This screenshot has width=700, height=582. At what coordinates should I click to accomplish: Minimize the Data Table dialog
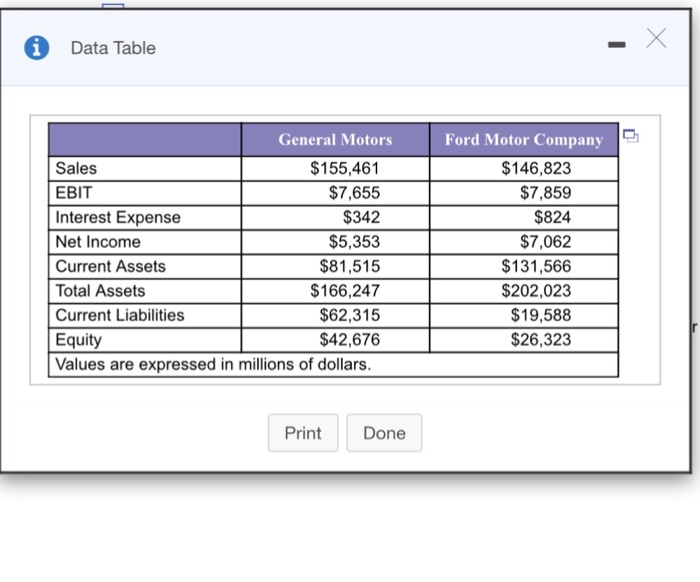pyautogui.click(x=617, y=45)
